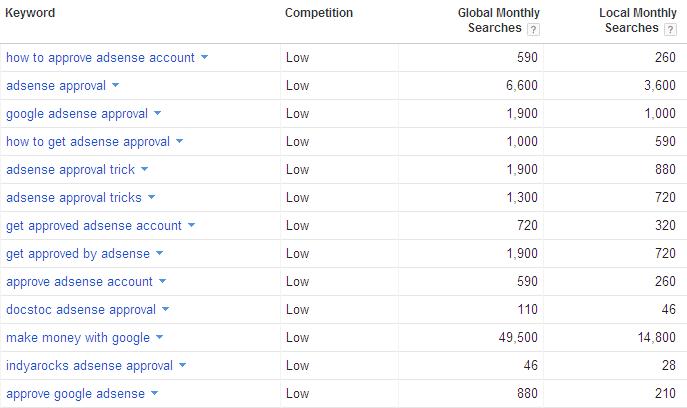Open get approved adsense account keyword link
Viewport: 687px width, 408px height.
[x=94, y=226]
